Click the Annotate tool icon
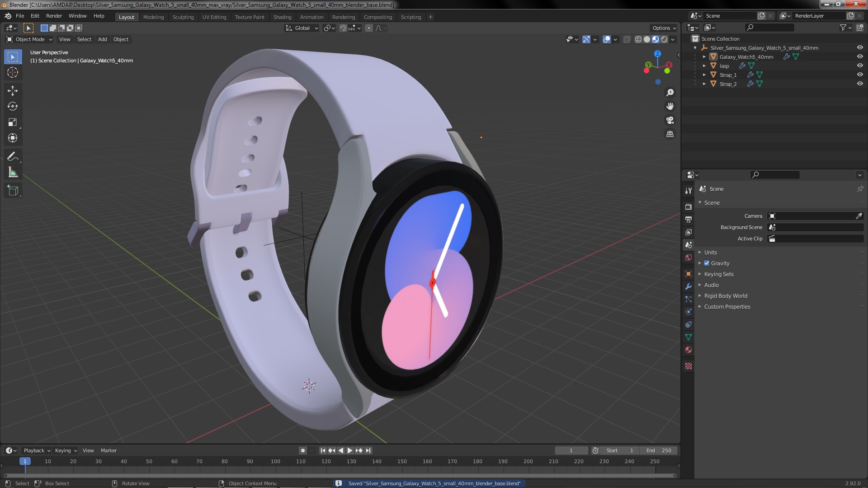 click(x=13, y=156)
